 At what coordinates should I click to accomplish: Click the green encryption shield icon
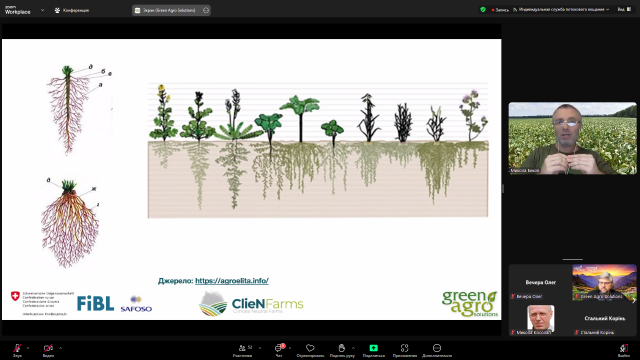pyautogui.click(x=483, y=9)
